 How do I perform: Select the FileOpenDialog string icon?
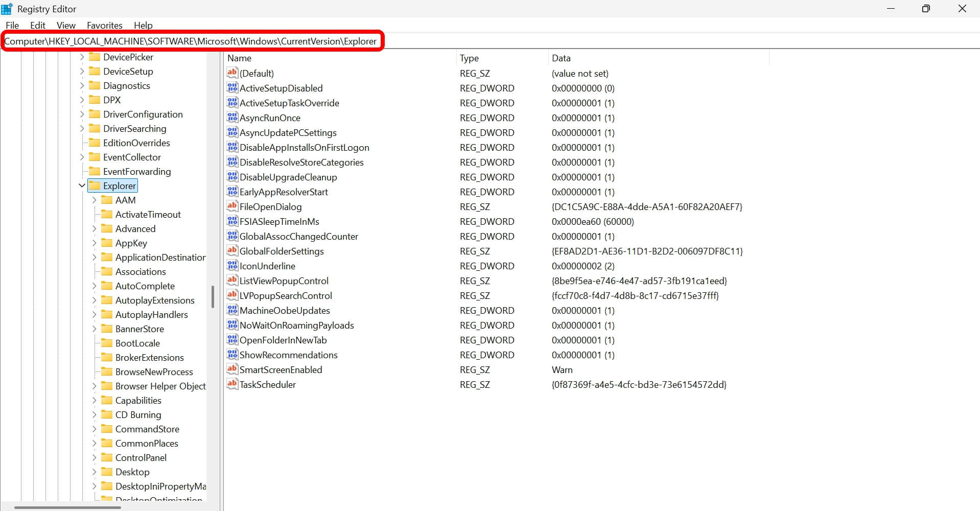point(232,206)
